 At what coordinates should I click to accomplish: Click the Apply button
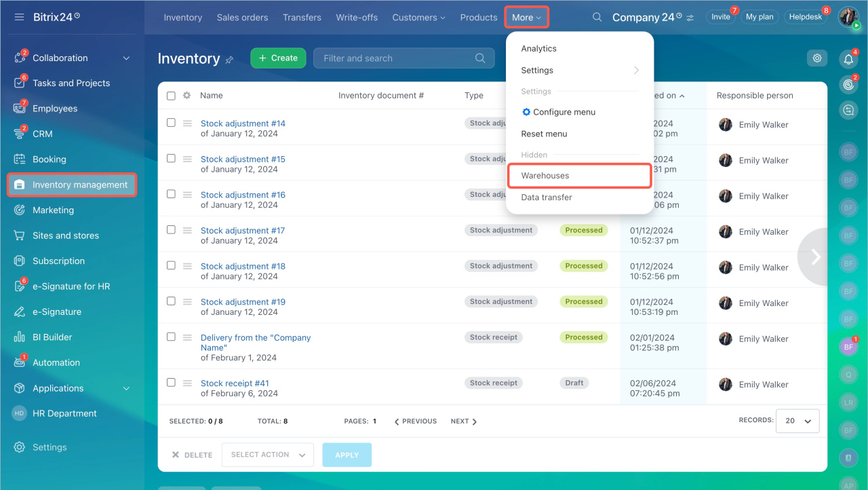[347, 455]
